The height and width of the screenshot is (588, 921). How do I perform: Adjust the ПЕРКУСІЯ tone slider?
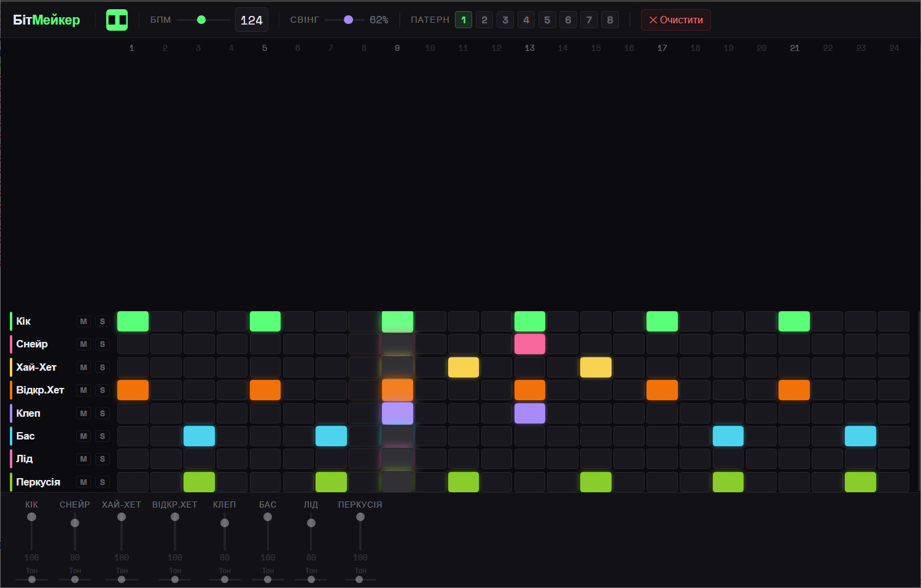click(360, 579)
